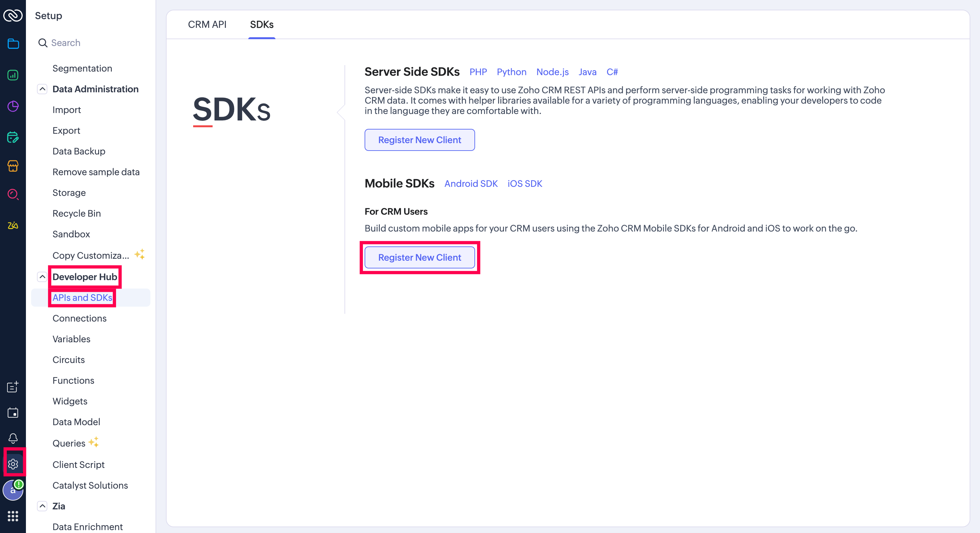Open the calendar icon in sidebar
The image size is (980, 533).
(x=13, y=413)
